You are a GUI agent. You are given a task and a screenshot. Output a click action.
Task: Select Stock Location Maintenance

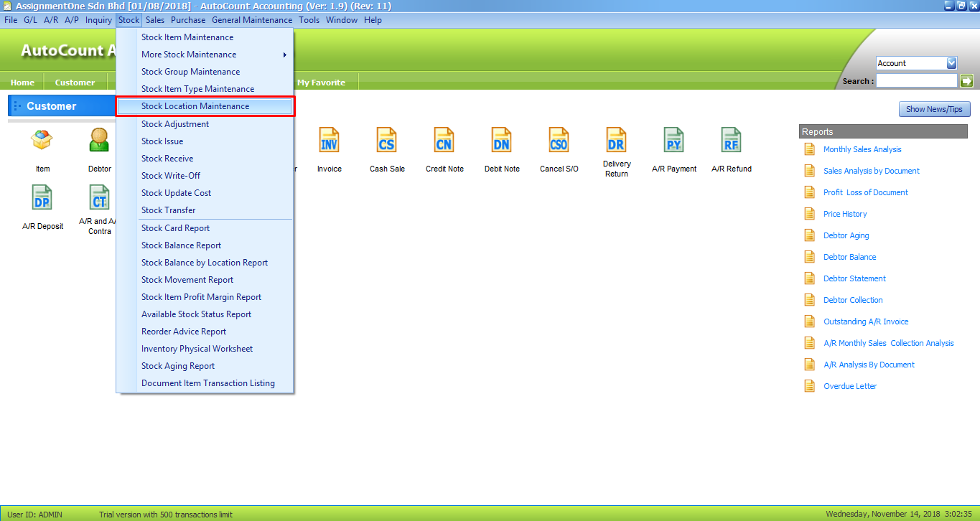tap(205, 106)
